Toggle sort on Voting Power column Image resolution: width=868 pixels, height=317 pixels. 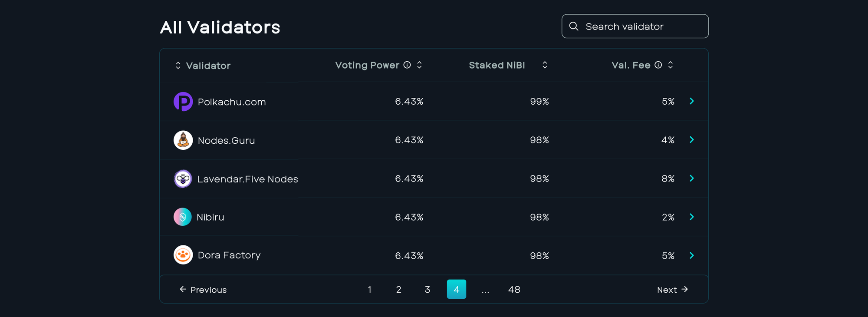[x=419, y=65]
